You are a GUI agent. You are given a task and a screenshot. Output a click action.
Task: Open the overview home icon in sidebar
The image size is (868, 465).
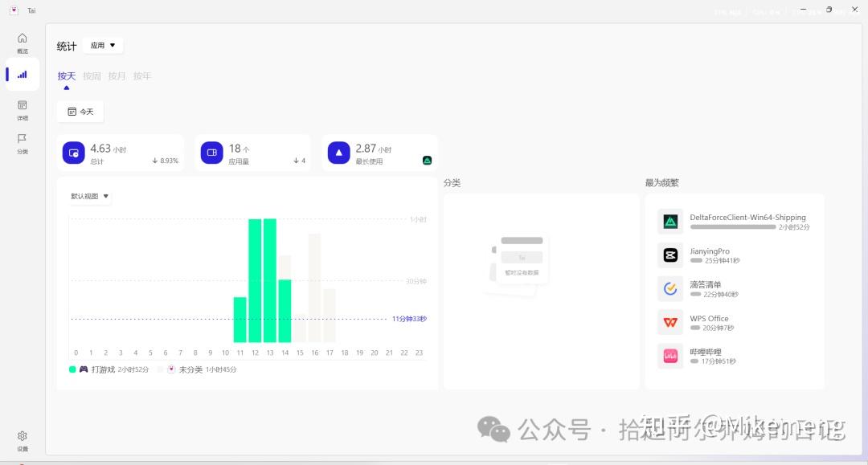point(23,39)
